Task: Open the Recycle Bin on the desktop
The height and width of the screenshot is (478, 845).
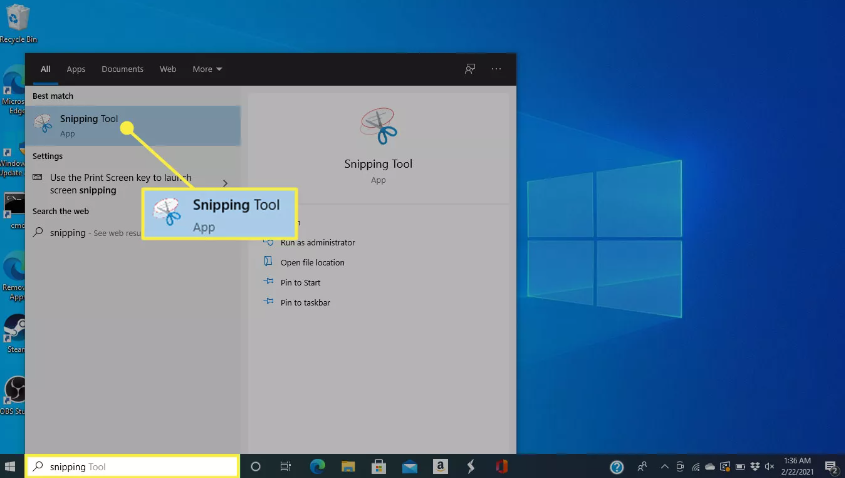Action: [16, 22]
